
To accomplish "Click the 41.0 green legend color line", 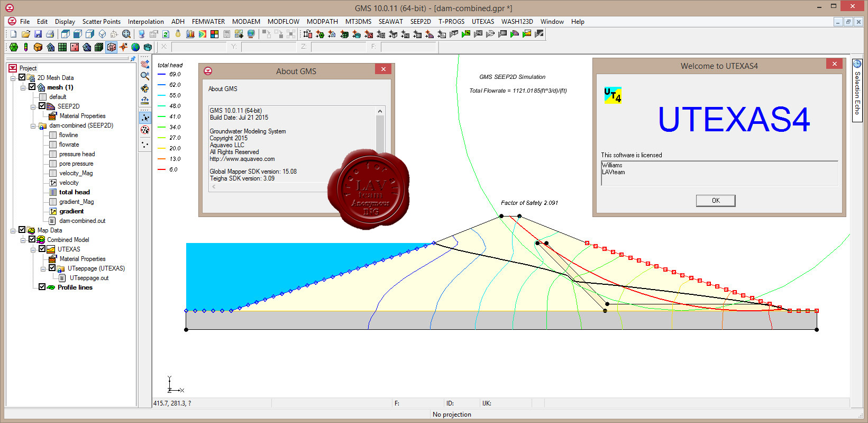I will 162,116.
